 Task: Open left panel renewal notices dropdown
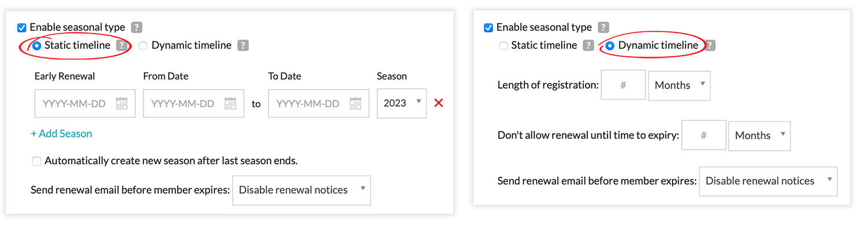coord(301,190)
